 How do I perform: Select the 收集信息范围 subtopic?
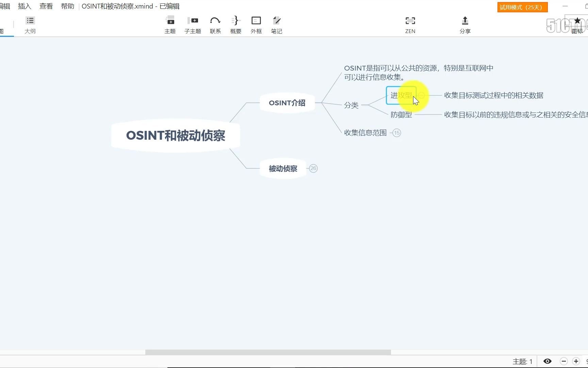365,133
